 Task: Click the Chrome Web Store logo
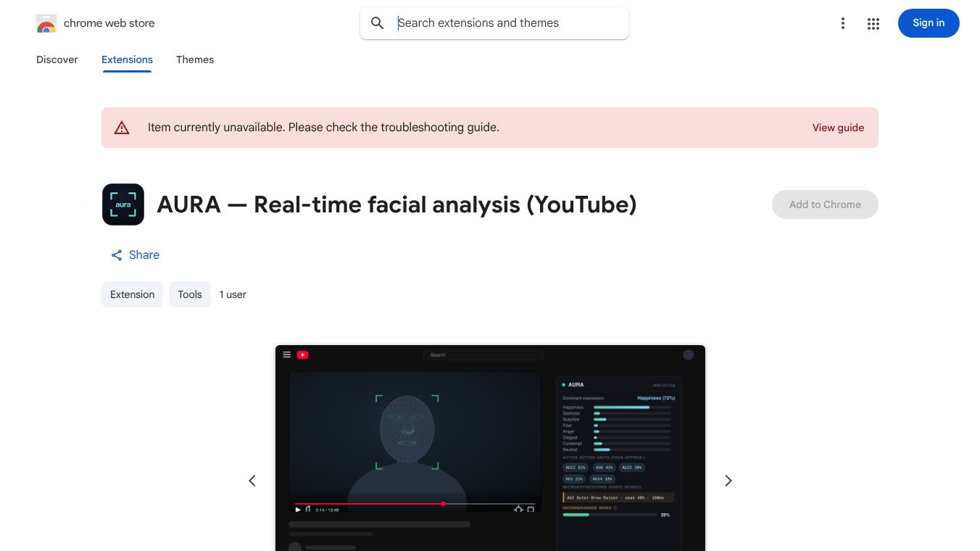(x=46, y=23)
